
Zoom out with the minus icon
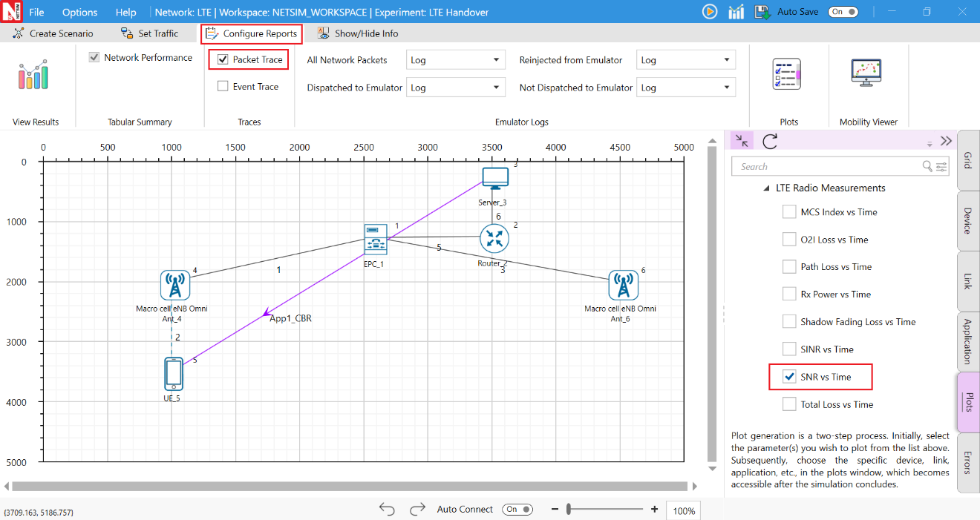(x=555, y=509)
